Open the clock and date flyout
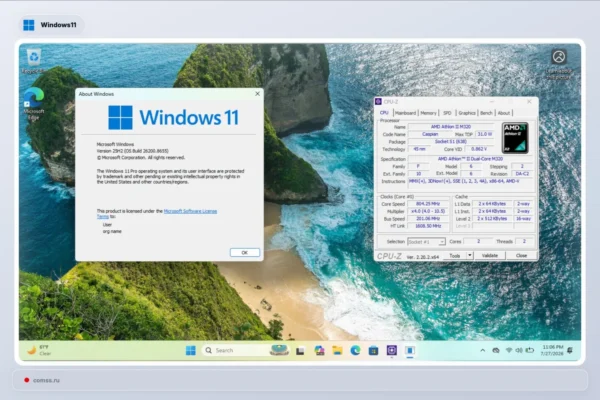 click(552, 350)
